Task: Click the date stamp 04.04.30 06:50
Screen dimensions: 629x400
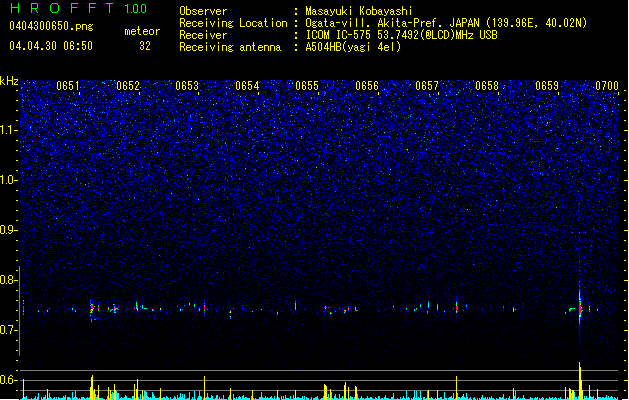Action: [51, 46]
